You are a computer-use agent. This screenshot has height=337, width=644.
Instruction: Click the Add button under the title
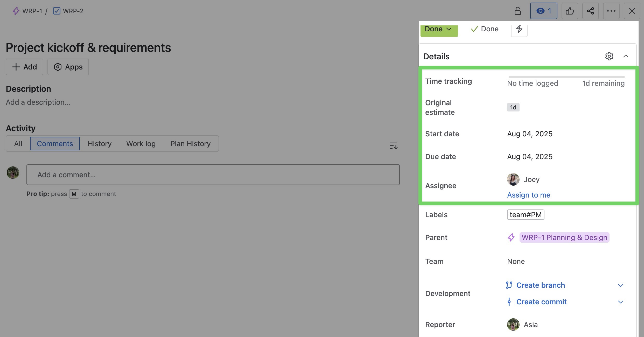pyautogui.click(x=24, y=67)
